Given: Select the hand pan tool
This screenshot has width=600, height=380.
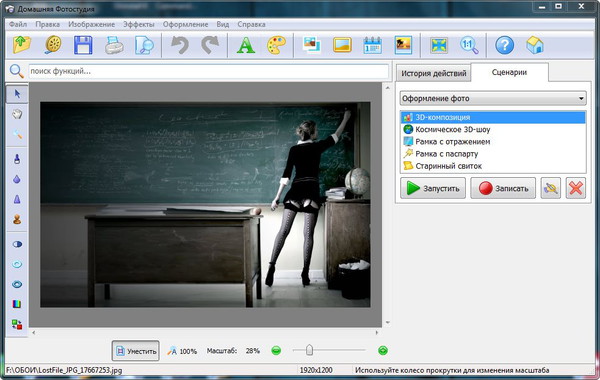Looking at the screenshot, I should (x=17, y=114).
